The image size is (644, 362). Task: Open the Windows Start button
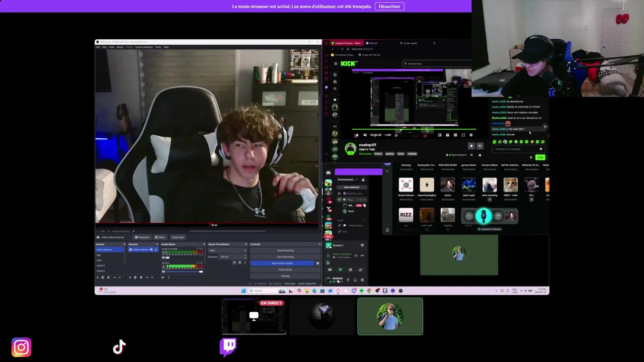(x=244, y=291)
